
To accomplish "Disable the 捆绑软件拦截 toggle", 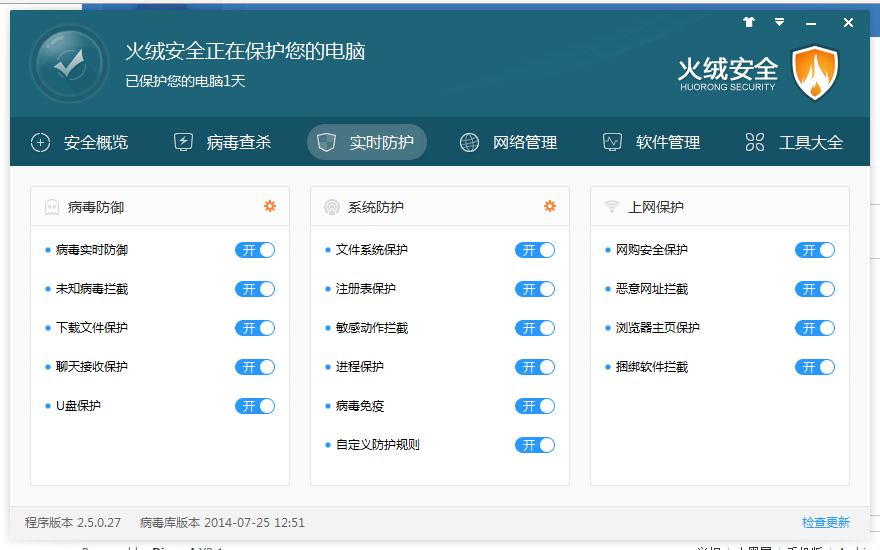I will click(x=814, y=367).
